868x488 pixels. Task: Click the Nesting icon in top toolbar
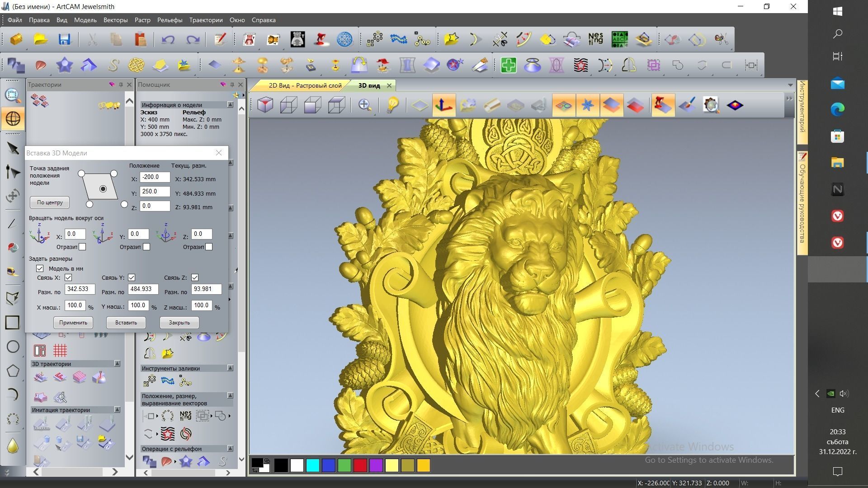[595, 39]
